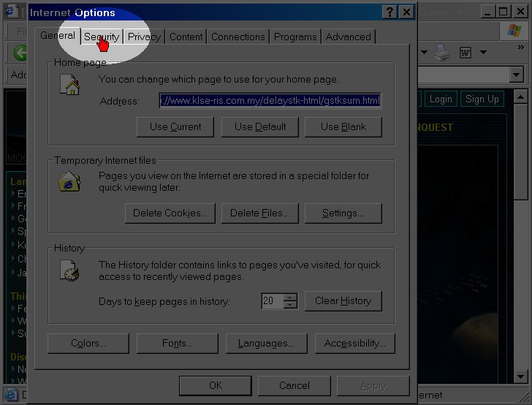Open the Security tab

click(x=101, y=37)
